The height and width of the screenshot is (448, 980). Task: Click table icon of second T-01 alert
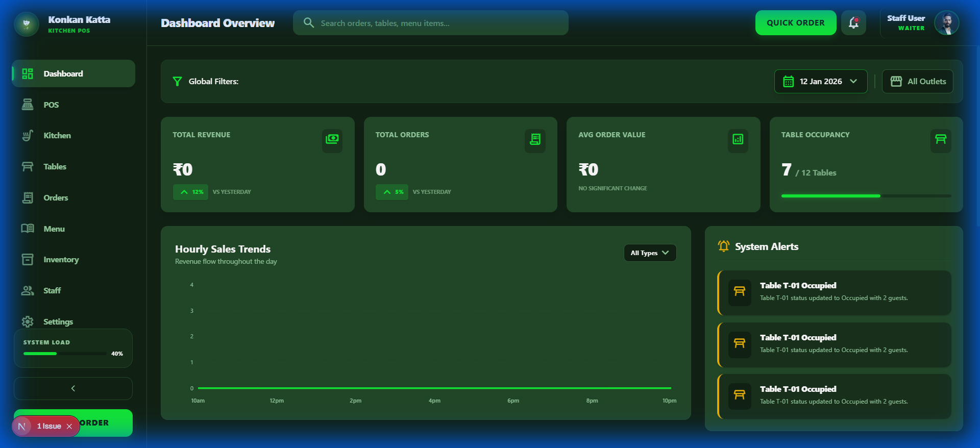tap(740, 344)
